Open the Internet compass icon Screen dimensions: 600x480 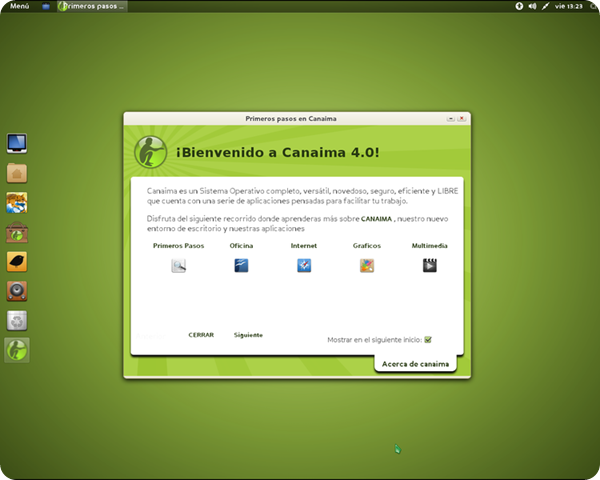304,265
